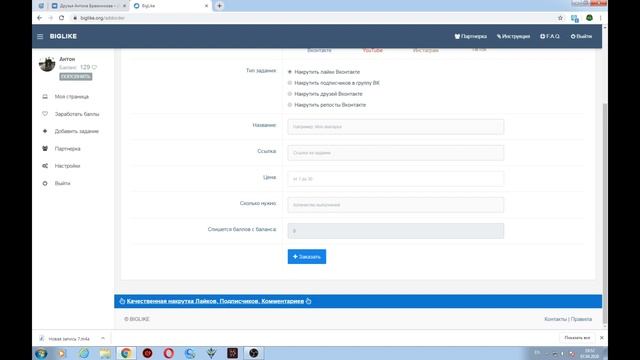Click the laptop icon beside Моя страница
The width and height of the screenshot is (640, 360).
point(45,97)
